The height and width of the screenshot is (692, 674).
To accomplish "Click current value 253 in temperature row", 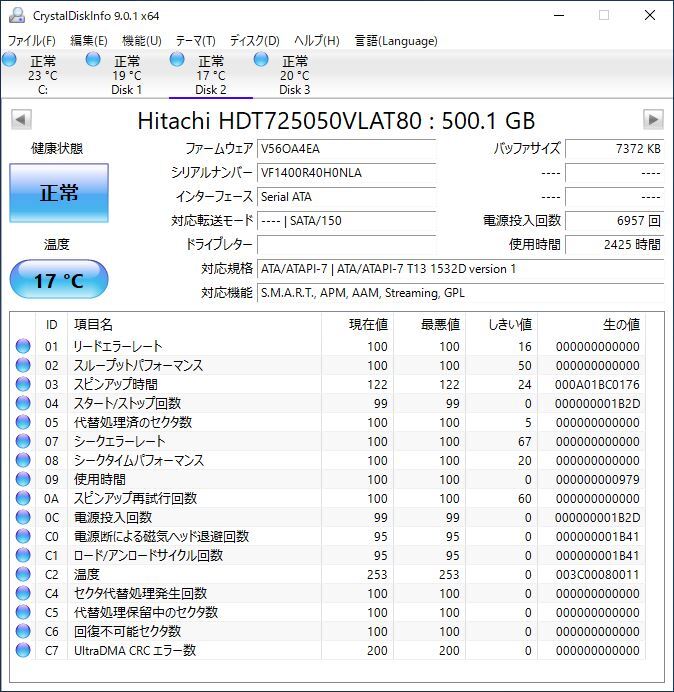I will tap(377, 574).
